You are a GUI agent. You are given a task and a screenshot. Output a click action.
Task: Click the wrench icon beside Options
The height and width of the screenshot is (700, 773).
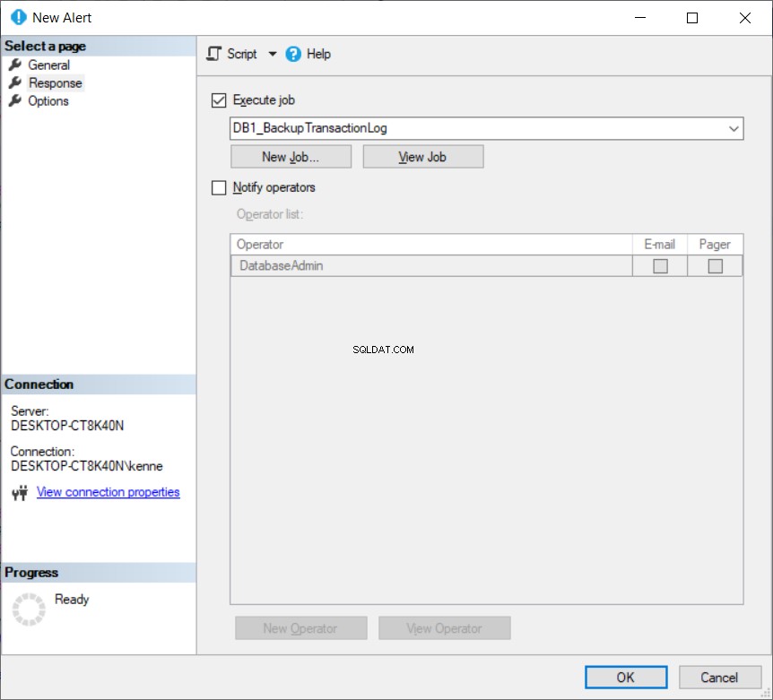click(x=15, y=100)
